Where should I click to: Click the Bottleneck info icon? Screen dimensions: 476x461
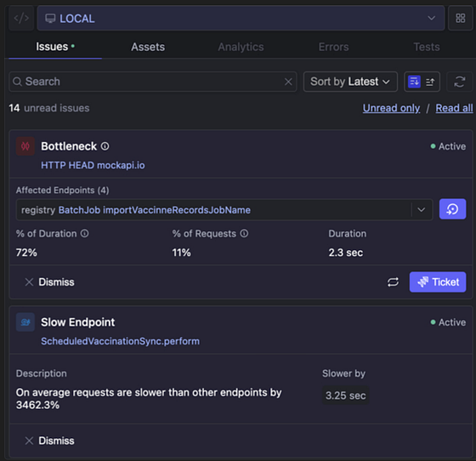(105, 146)
